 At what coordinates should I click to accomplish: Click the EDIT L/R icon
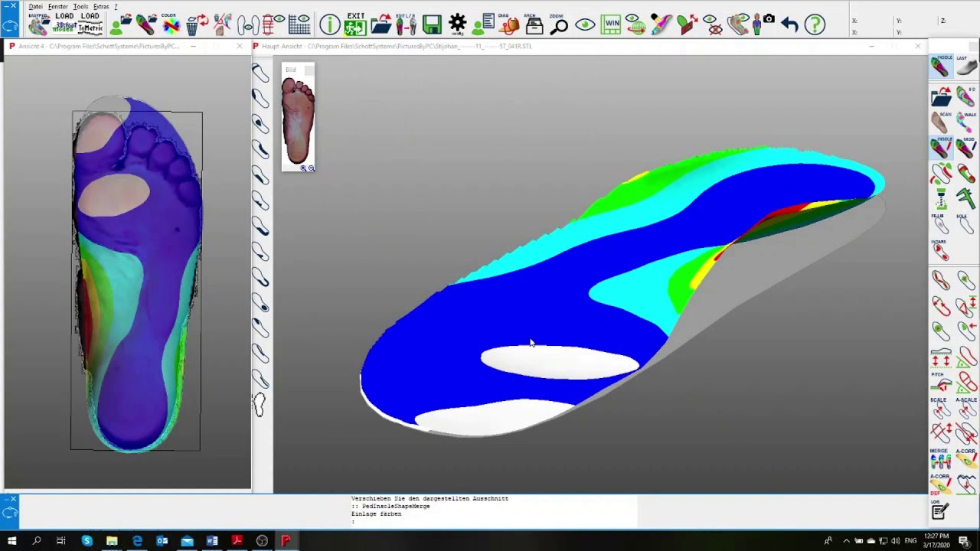pyautogui.click(x=406, y=24)
